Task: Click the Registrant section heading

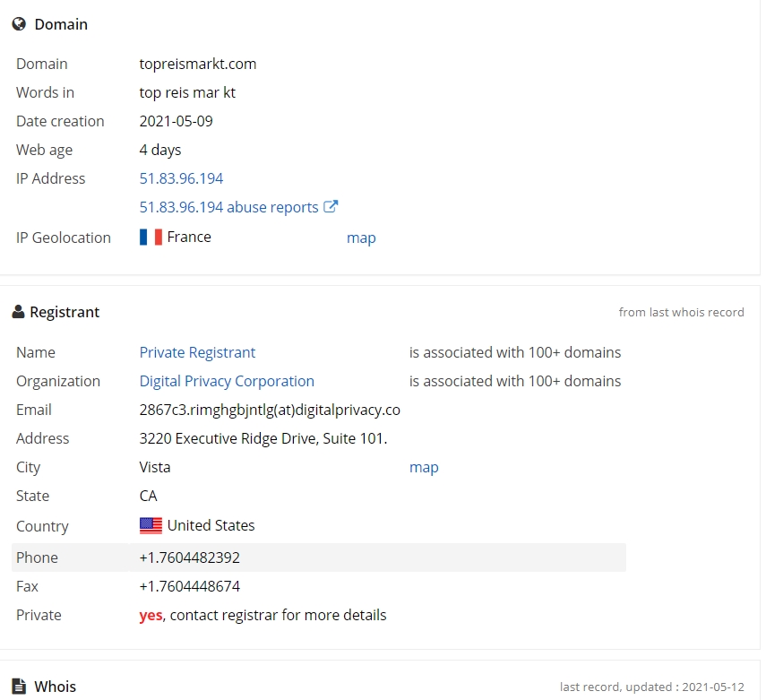Action: tap(65, 312)
